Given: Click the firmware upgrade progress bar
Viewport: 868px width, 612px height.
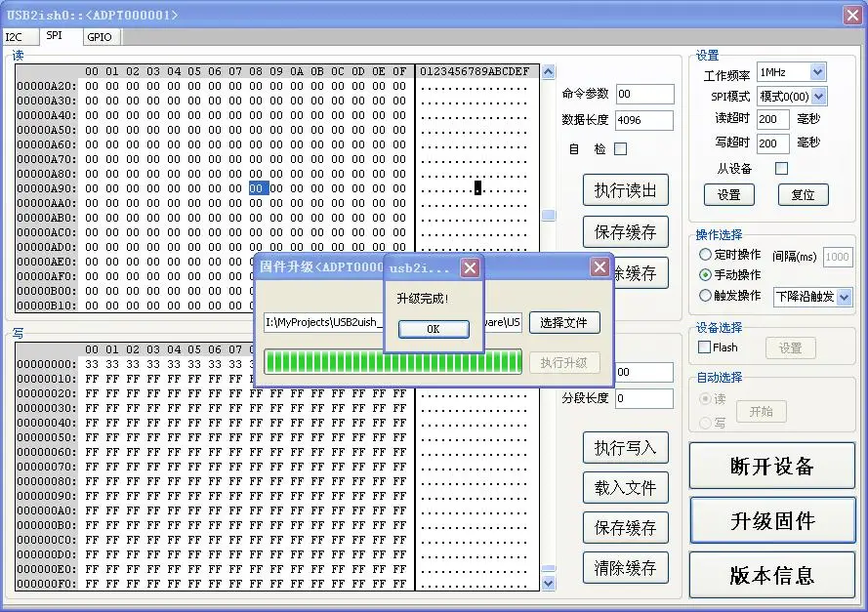Looking at the screenshot, I should coord(393,362).
